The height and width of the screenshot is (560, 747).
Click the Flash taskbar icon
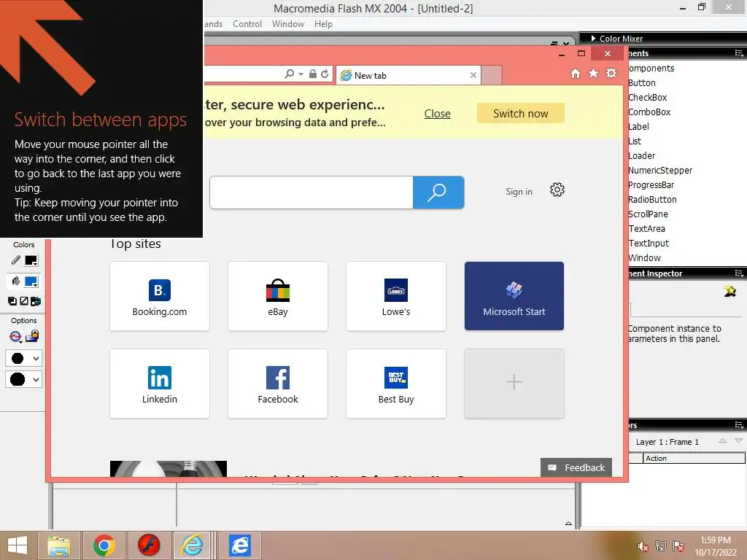(149, 545)
